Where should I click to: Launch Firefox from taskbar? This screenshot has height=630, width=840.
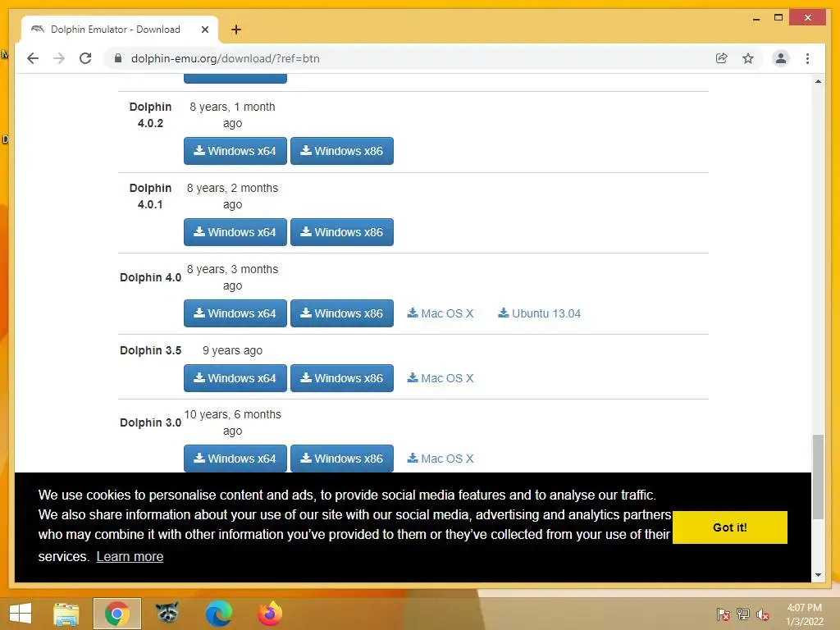[x=269, y=614]
